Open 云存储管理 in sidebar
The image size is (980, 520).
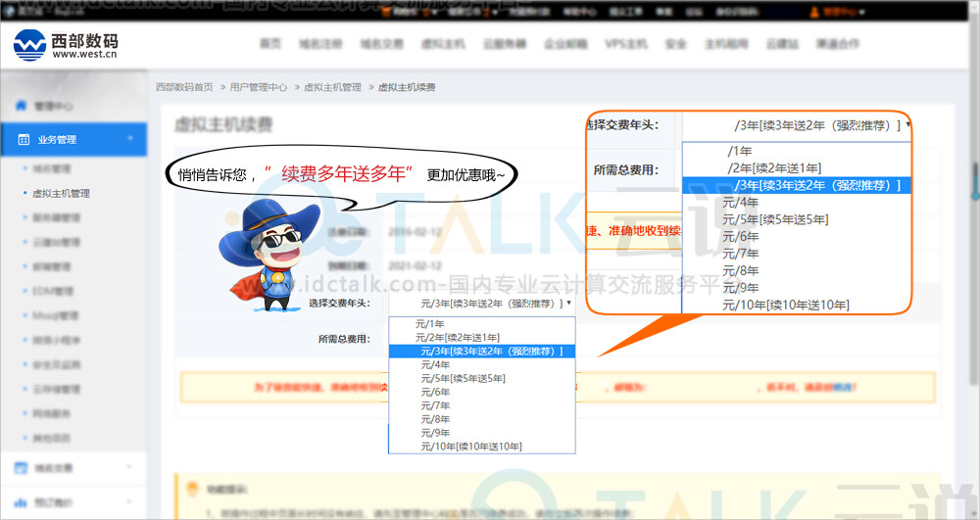pos(56,389)
